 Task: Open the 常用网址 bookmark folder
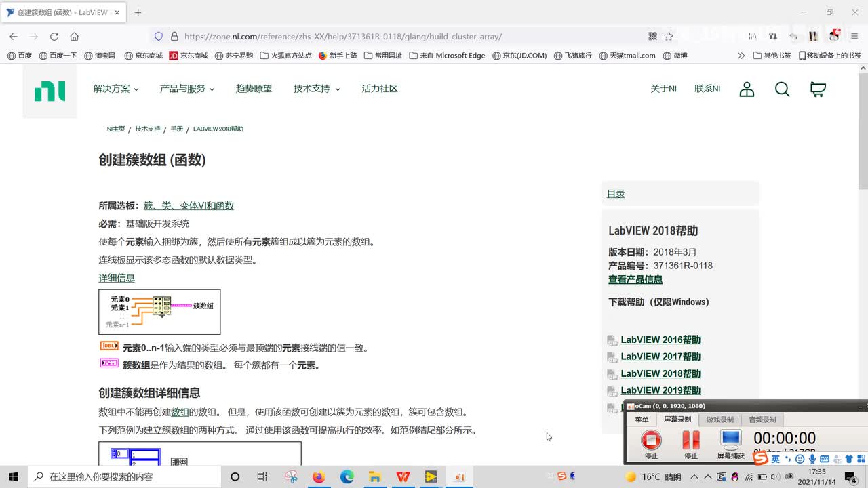(x=383, y=56)
